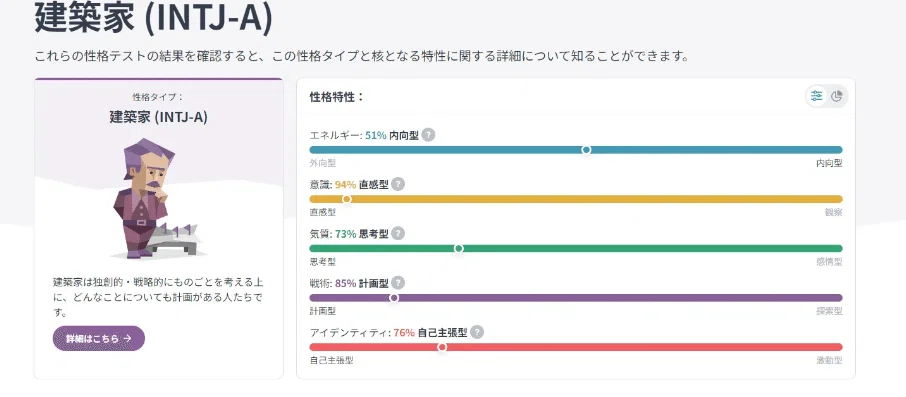This screenshot has width=906, height=397.
Task: Open help icon beside 戦術 計画型
Action: [398, 283]
